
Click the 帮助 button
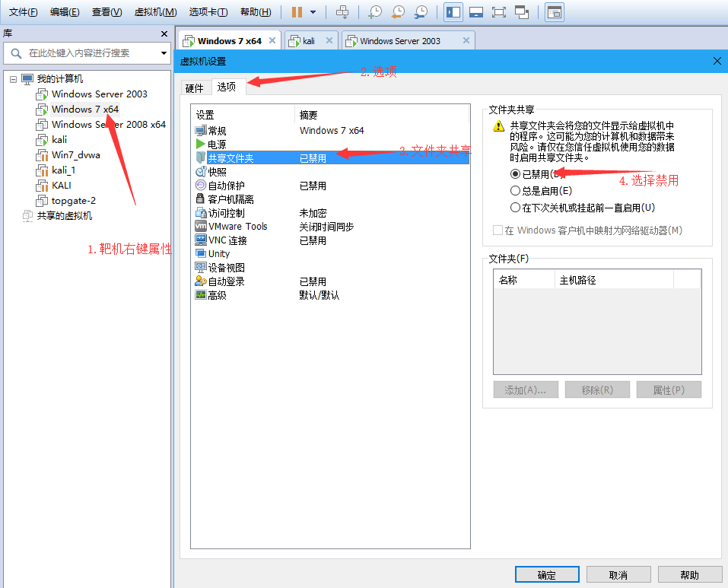[689, 575]
